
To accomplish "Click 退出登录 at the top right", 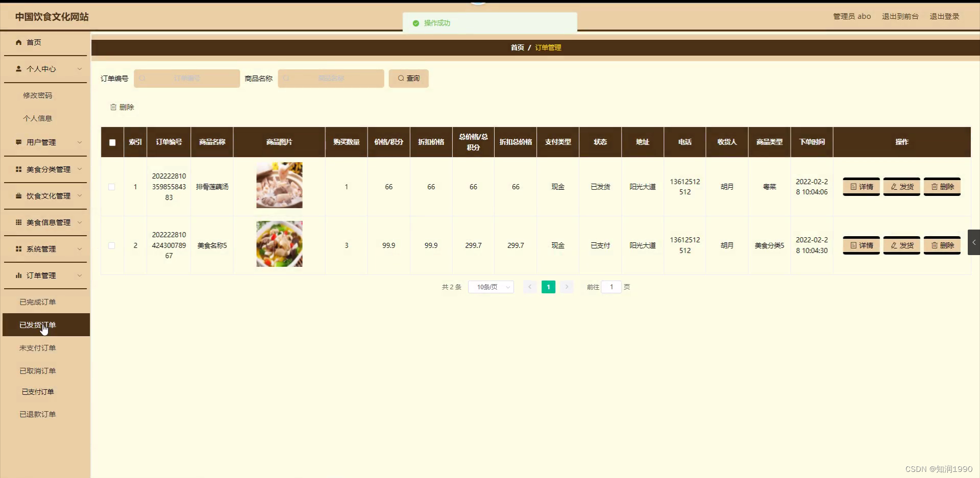I will pyautogui.click(x=945, y=16).
